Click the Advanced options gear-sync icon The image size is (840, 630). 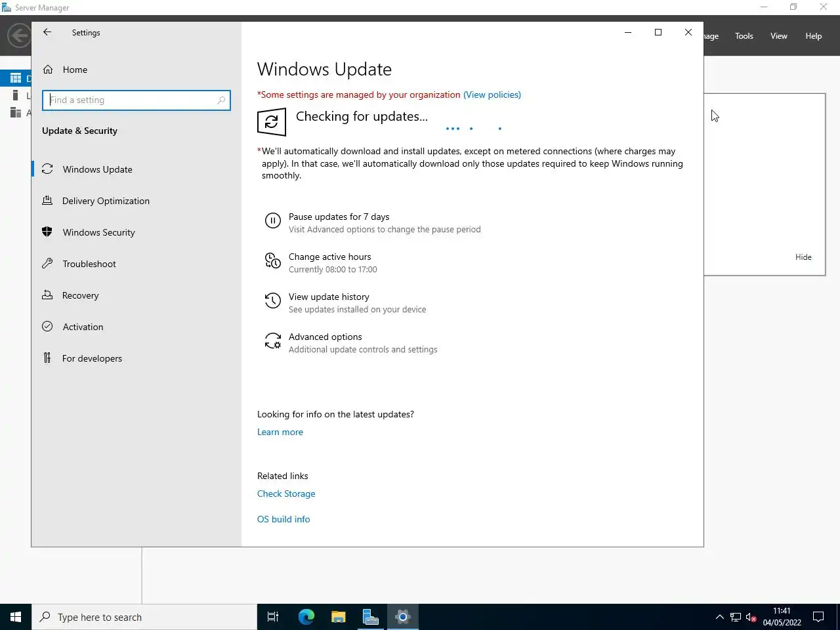(x=272, y=341)
